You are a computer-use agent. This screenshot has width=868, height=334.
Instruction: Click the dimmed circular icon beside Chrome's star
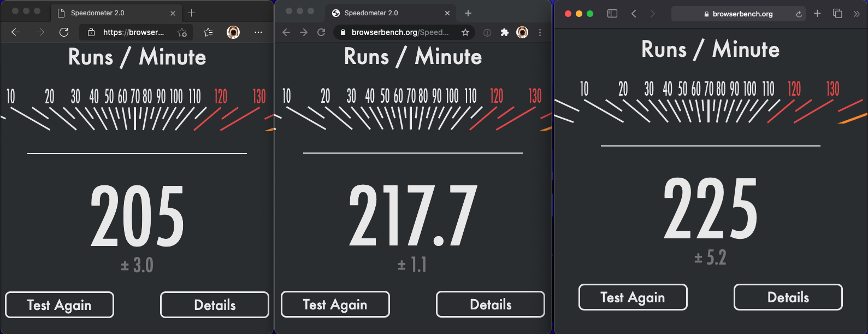click(487, 33)
